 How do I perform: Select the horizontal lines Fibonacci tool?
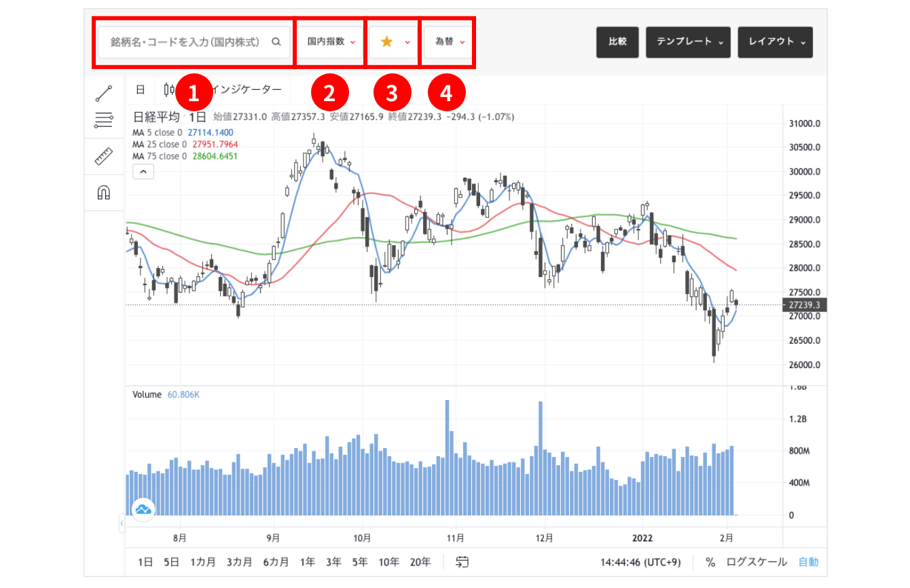103,121
